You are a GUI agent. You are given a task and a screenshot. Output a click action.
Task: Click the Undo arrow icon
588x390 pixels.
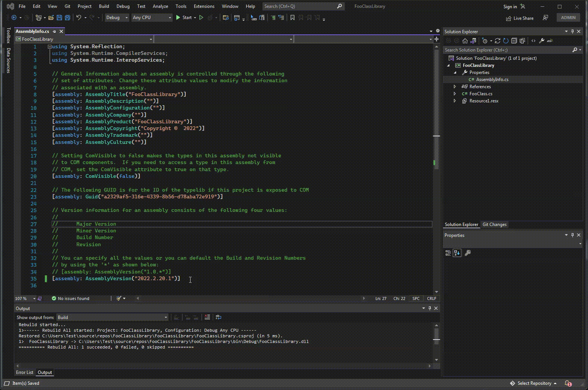(x=78, y=18)
